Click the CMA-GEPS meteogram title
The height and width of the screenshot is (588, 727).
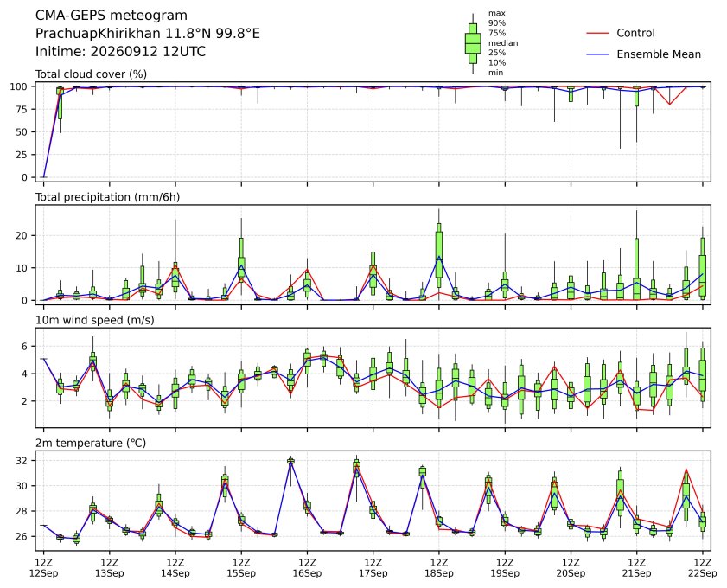(112, 16)
